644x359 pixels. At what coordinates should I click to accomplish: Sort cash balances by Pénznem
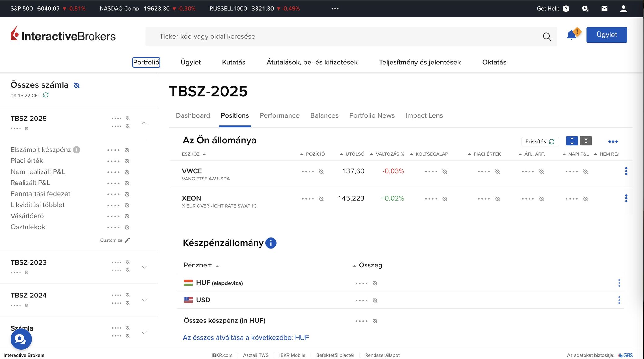point(201,265)
